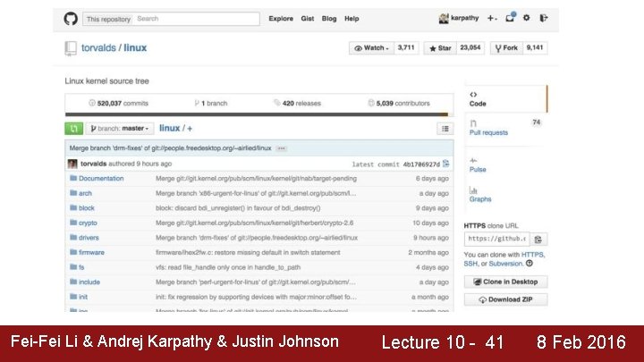This screenshot has width=644, height=362.
Task: Open the 420 releases link
Action: point(297,104)
